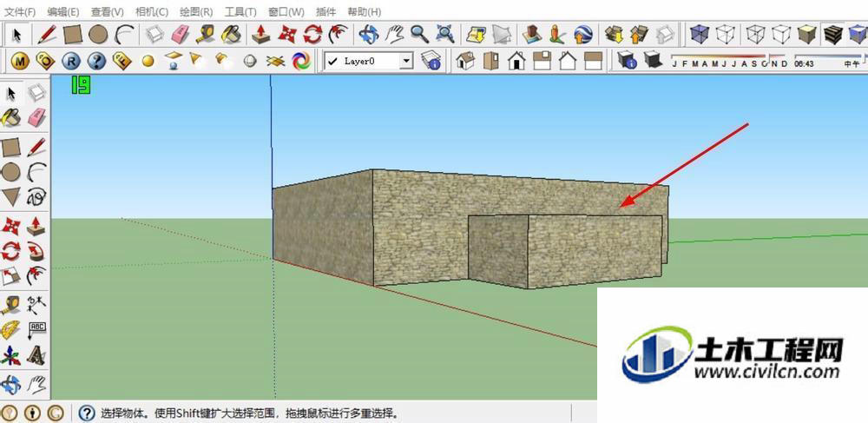This screenshot has height=423, width=868.
Task: Select the Follow Me tool in left toolbar
Action: click(x=36, y=250)
